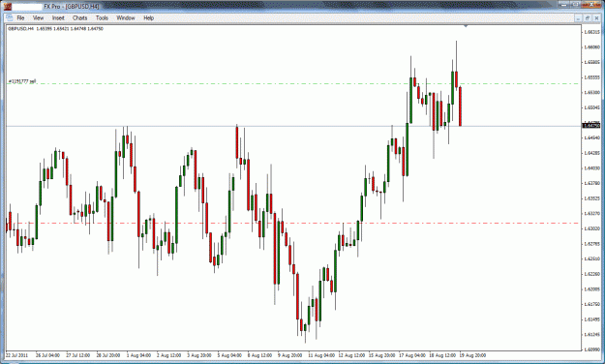The image size is (605, 364).
Task: Select the #1191777 sell order label
Action: tap(22, 81)
